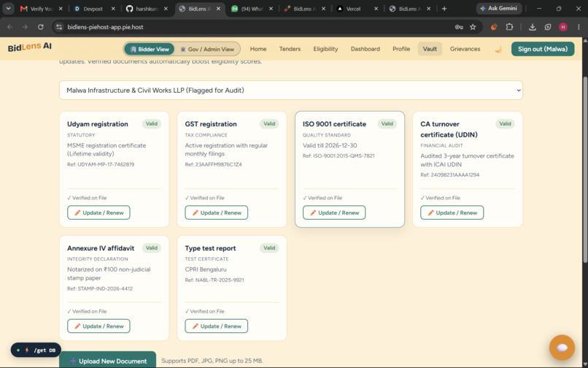
Task: Open the Tenders nav item
Action: pyautogui.click(x=290, y=49)
